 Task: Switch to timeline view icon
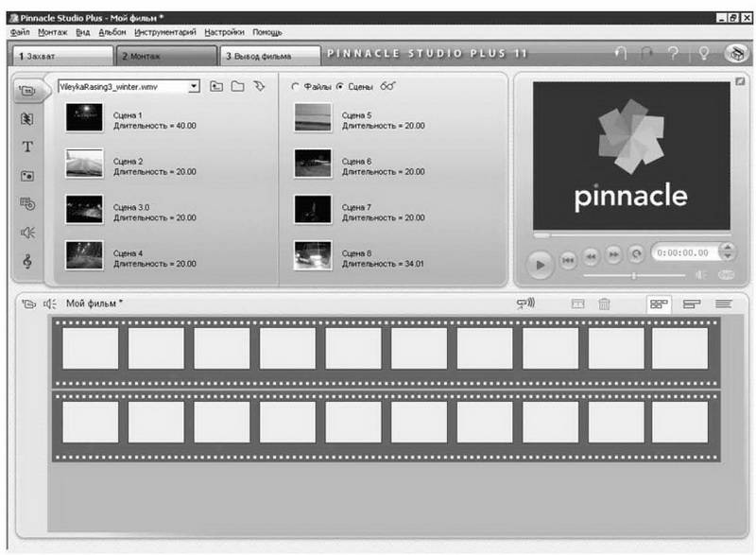pos(692,304)
